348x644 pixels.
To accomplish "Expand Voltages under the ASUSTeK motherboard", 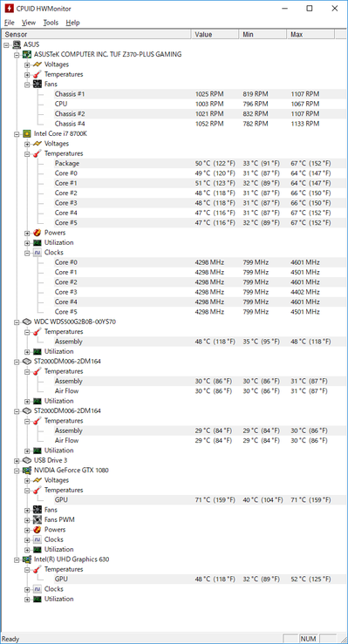I will (27, 64).
